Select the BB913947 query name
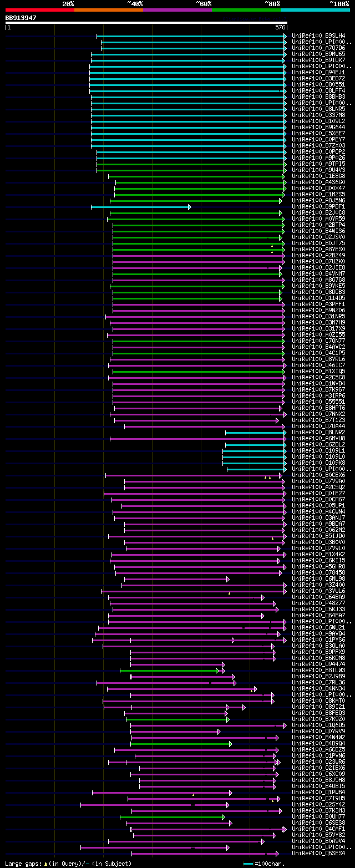This screenshot has height=868, width=355. point(21,18)
